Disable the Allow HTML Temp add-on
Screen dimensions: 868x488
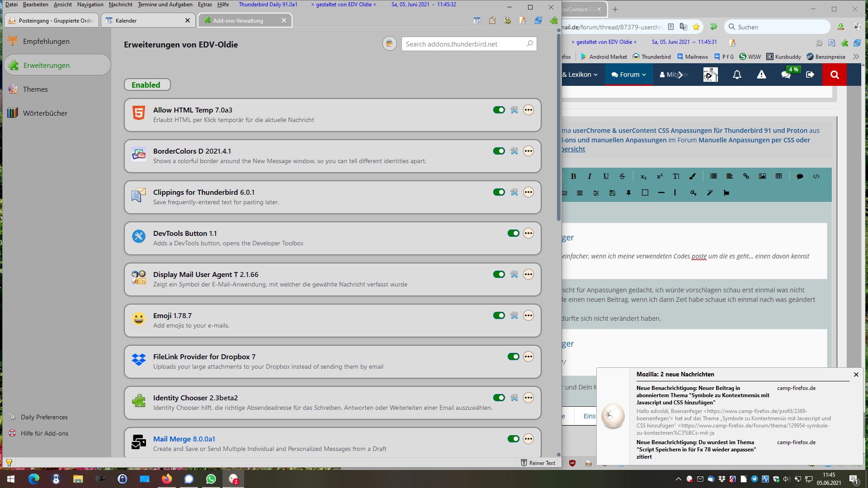tap(499, 110)
